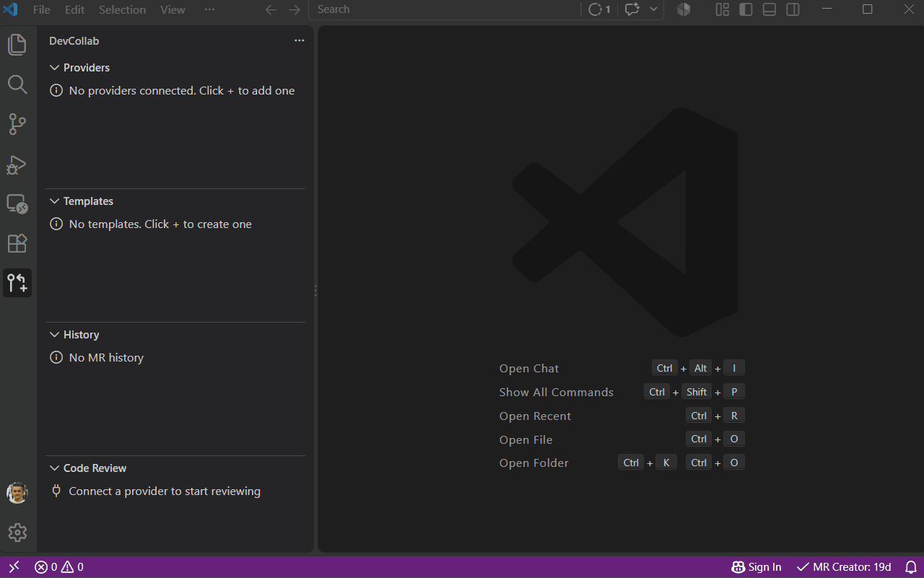The height and width of the screenshot is (578, 924).
Task: Click the MR Creator: 19d status item
Action: (x=844, y=567)
